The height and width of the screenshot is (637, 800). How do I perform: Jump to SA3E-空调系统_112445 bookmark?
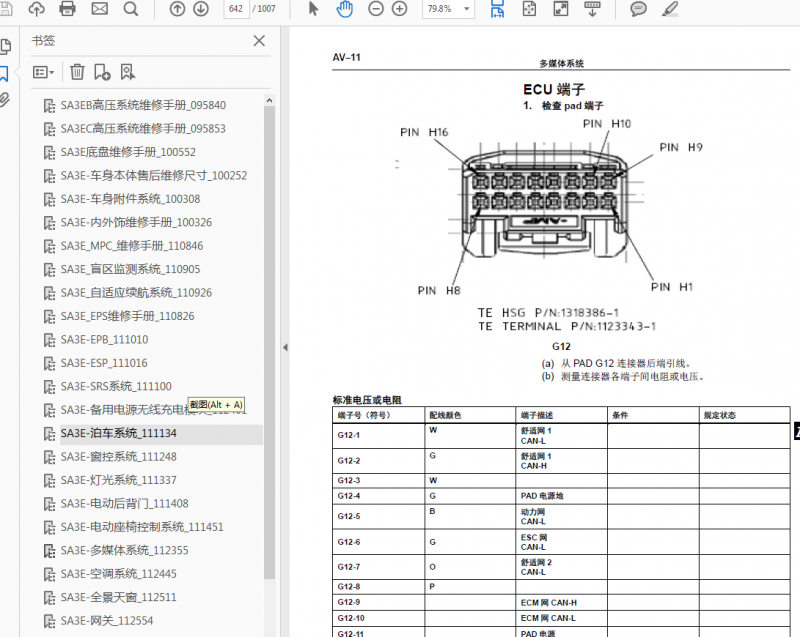coord(118,575)
